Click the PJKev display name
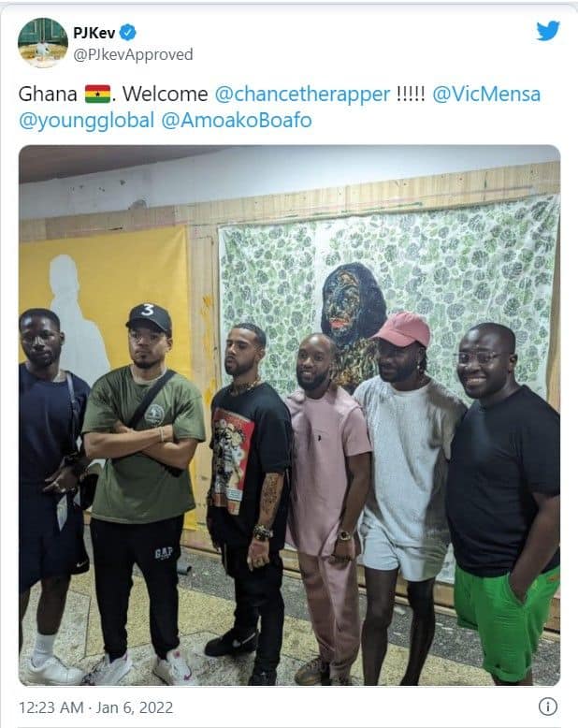Image resolution: width=578 pixels, height=728 pixels. 94,33
